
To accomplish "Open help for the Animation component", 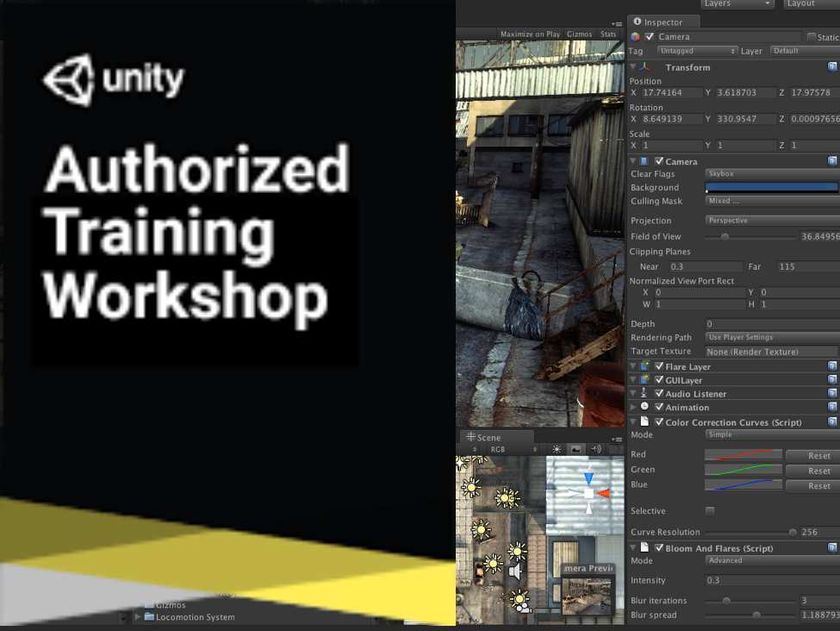I will point(832,408).
